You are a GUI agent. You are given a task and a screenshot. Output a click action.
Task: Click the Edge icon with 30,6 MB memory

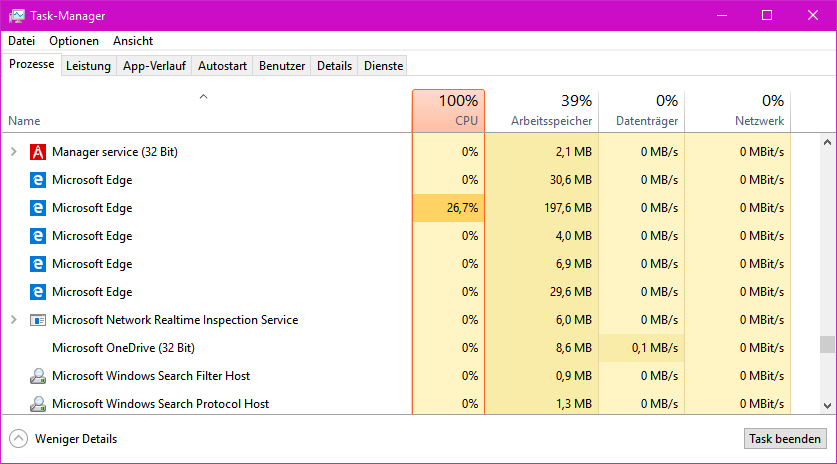click(x=37, y=180)
